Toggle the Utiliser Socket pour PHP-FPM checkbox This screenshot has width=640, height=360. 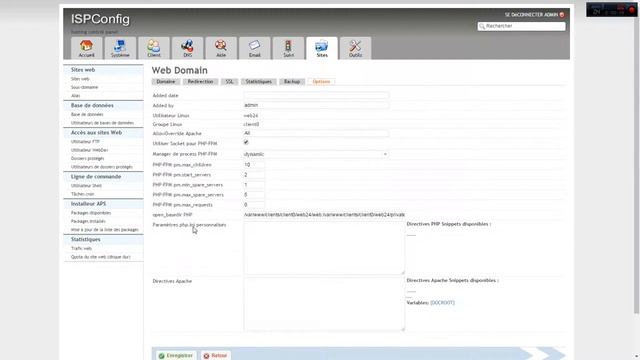point(246,142)
